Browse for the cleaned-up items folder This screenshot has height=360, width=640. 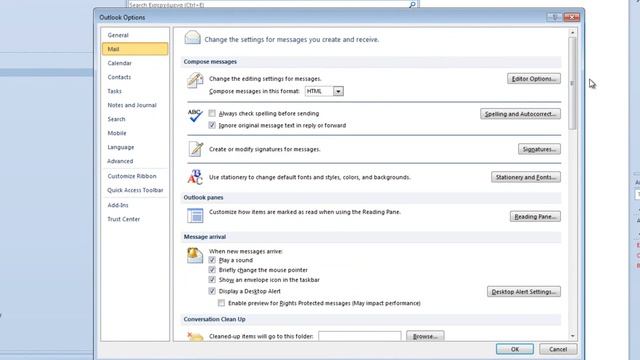pos(425,336)
